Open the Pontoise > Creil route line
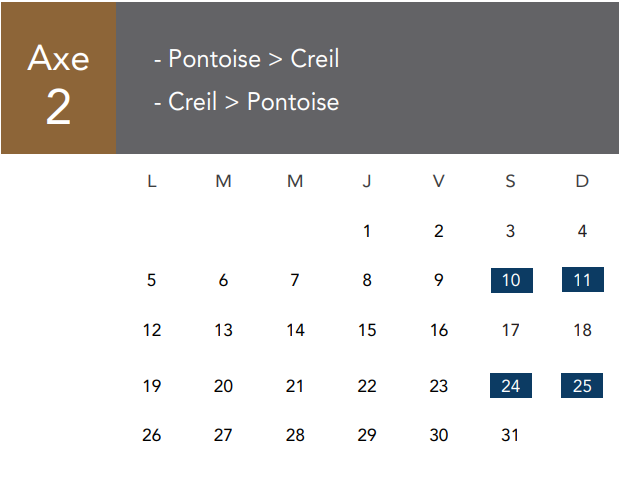Screen dimensions: 621x502 tap(247, 59)
